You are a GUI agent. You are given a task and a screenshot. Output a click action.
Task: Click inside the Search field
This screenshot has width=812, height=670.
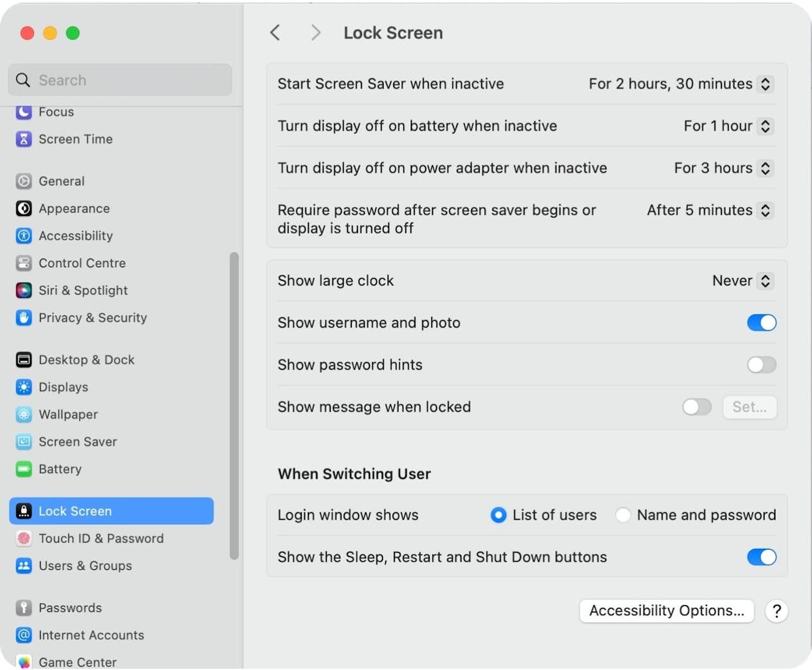(x=120, y=79)
